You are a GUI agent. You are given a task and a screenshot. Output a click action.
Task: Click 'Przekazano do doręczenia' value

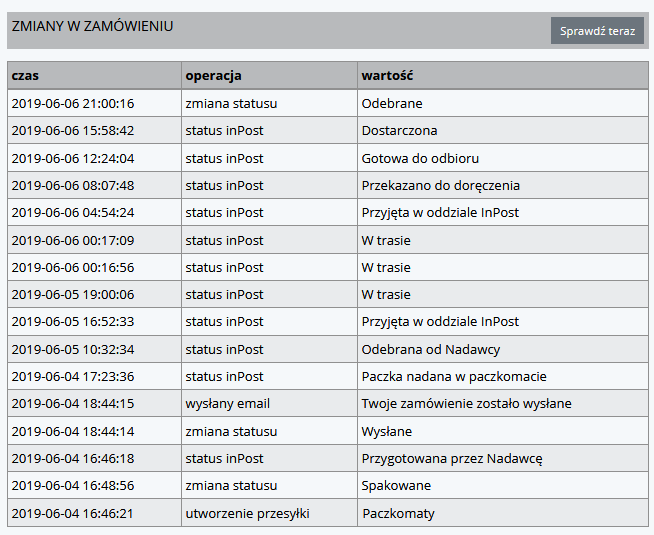[x=440, y=185]
